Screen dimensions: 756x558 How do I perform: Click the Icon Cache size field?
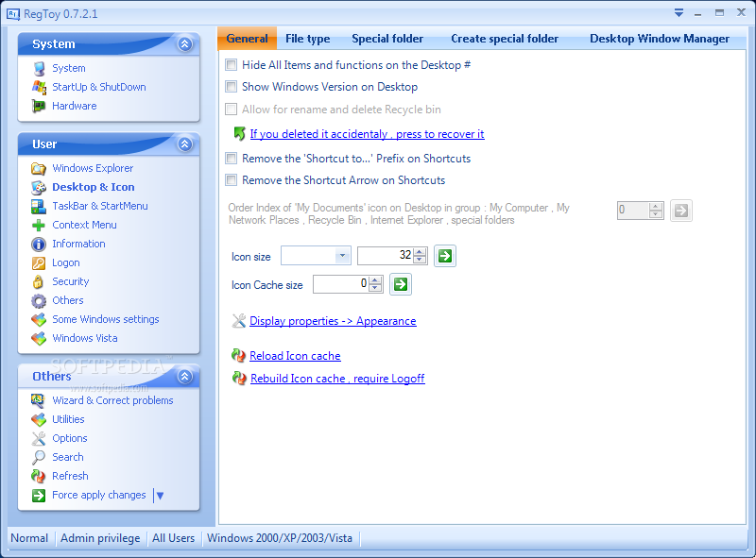[x=341, y=284]
